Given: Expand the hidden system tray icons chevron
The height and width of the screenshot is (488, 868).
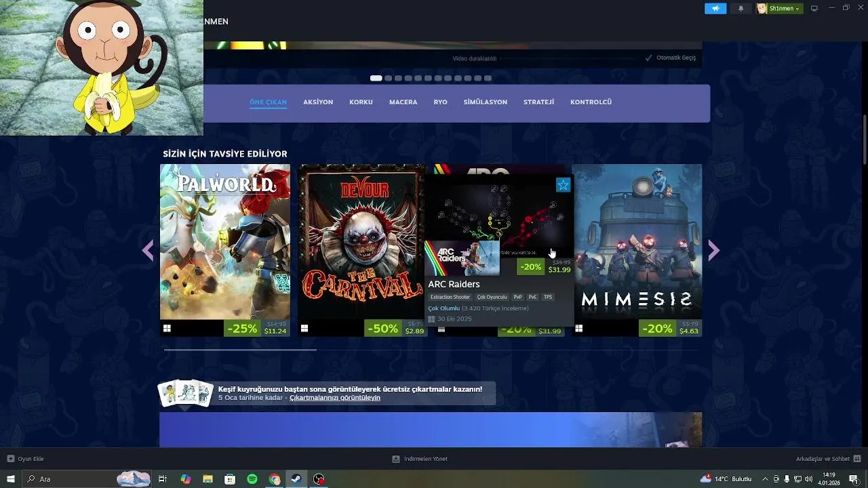Looking at the screenshot, I should tap(766, 479).
